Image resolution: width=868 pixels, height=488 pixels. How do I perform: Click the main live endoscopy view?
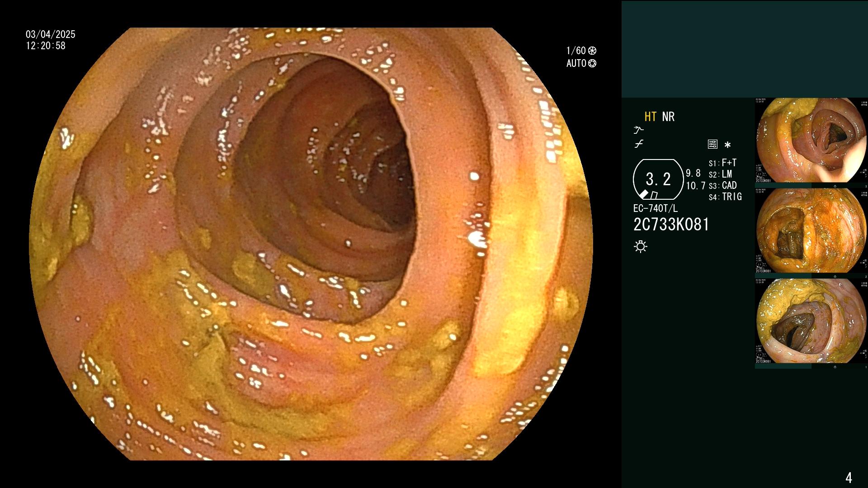tap(311, 244)
